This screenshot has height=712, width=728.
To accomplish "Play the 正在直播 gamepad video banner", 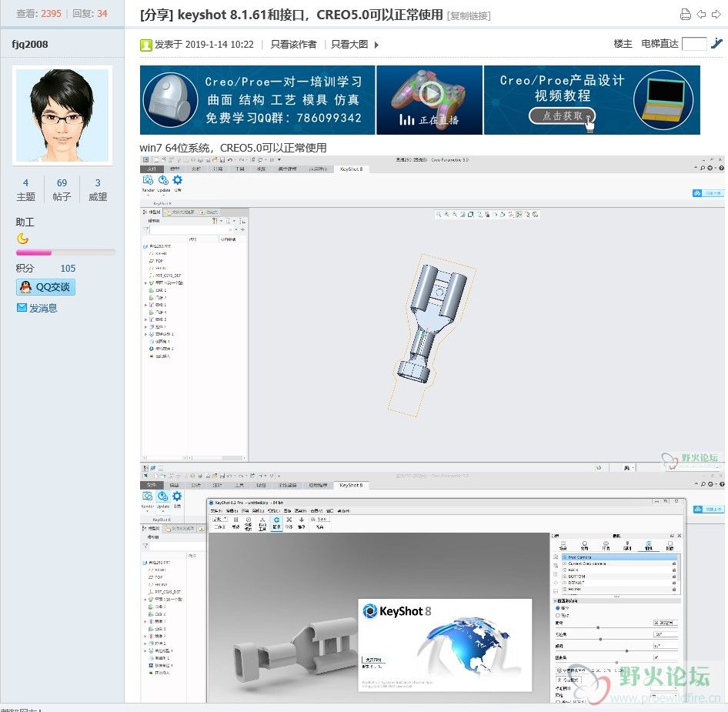I will 429,100.
